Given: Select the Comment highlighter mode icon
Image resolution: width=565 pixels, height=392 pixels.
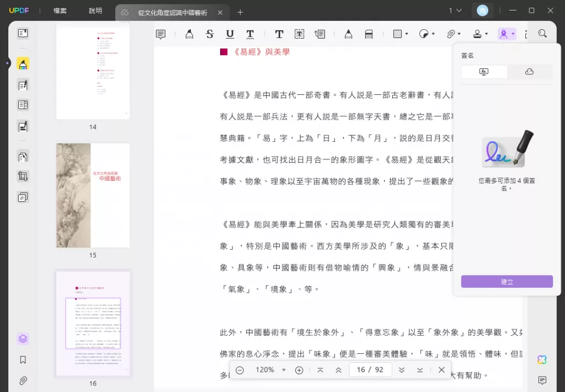Looking at the screenshot, I should (23, 64).
